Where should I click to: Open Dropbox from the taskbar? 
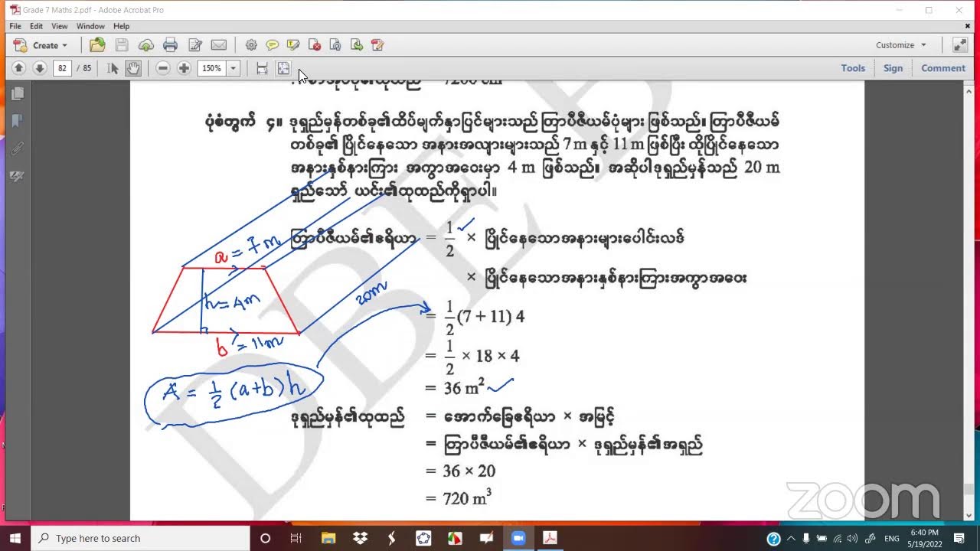(x=360, y=538)
